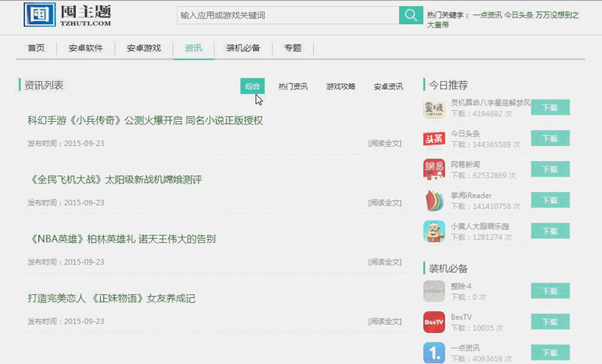Open the 小黄人大眼萌乐园 app icon
Image resolution: width=602 pixels, height=364 pixels.
click(x=434, y=231)
